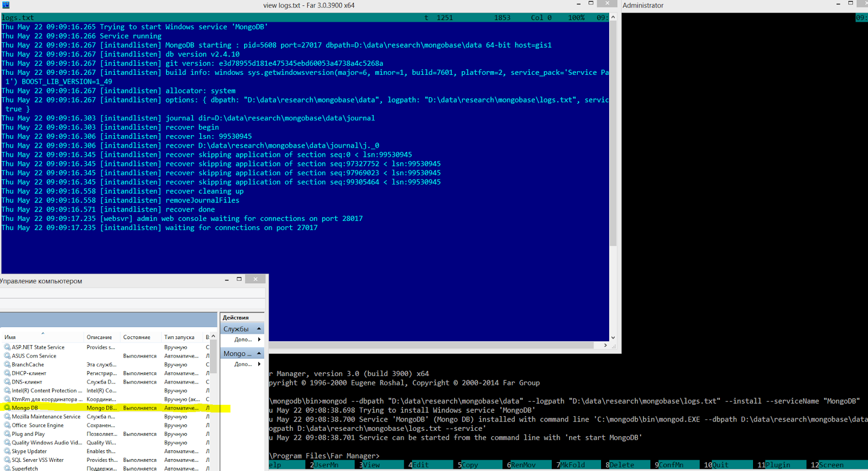Screen dimensions: 868x471
Task: Click the services list scroll-up arrow
Action: click(x=213, y=337)
